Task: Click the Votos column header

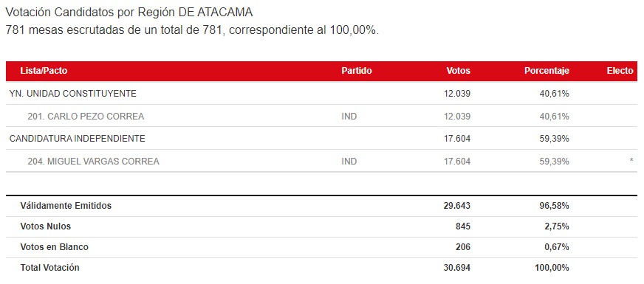Action: 458,71
